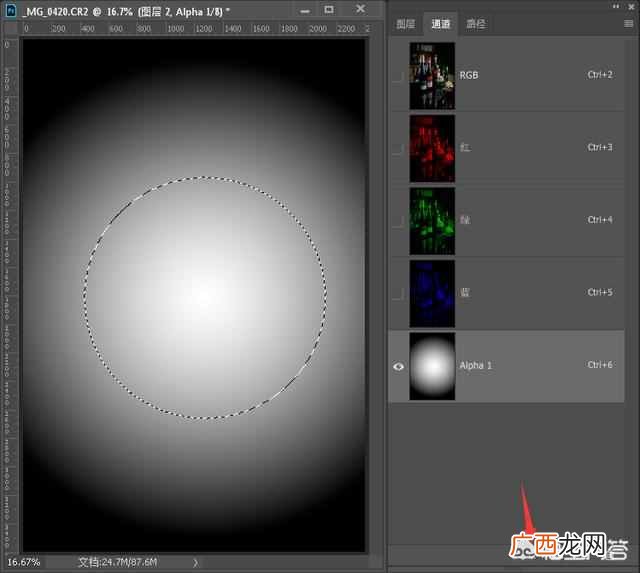Select the blue channel thumbnail

432,294
